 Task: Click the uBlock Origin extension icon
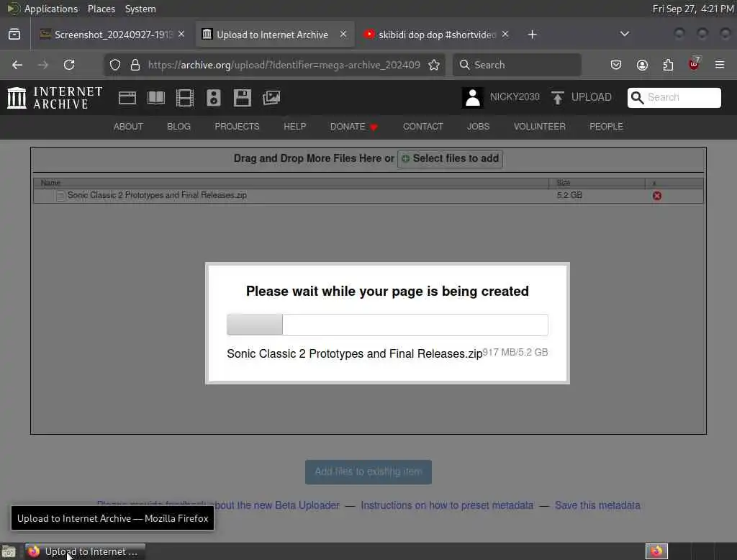[694, 64]
